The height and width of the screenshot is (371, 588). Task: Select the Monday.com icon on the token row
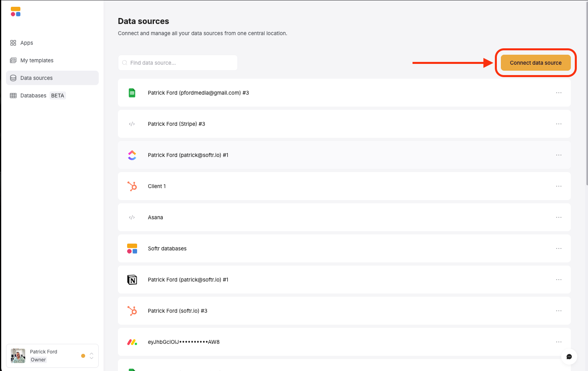132,342
